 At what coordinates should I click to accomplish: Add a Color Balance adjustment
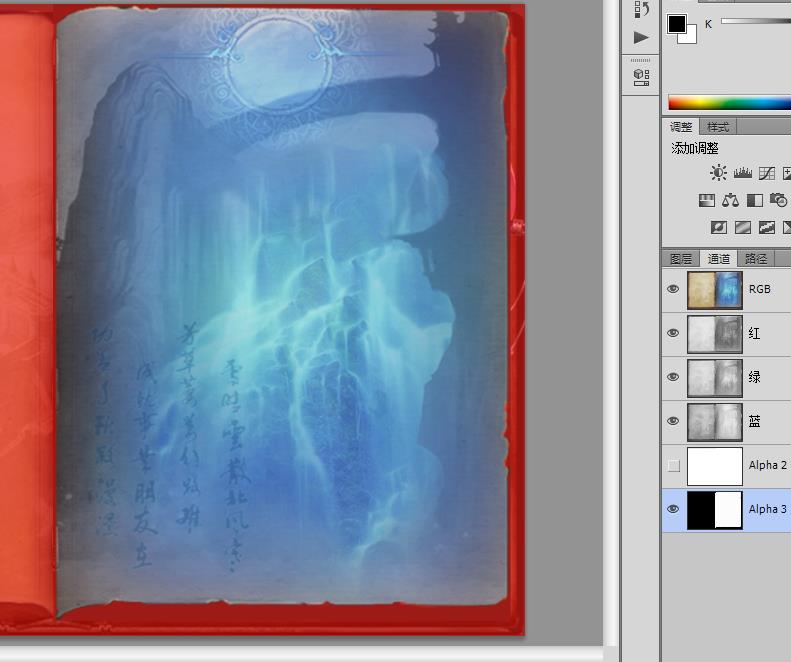(730, 200)
